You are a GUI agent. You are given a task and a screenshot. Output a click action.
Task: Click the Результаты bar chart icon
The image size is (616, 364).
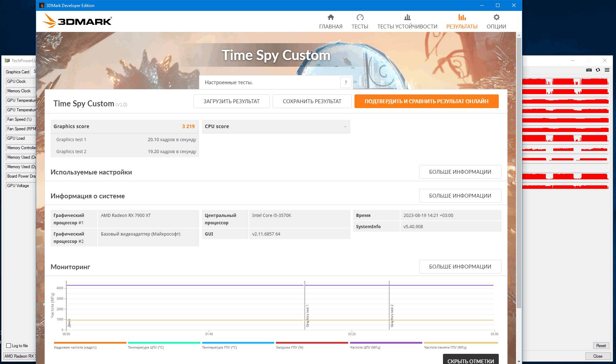pos(462,17)
